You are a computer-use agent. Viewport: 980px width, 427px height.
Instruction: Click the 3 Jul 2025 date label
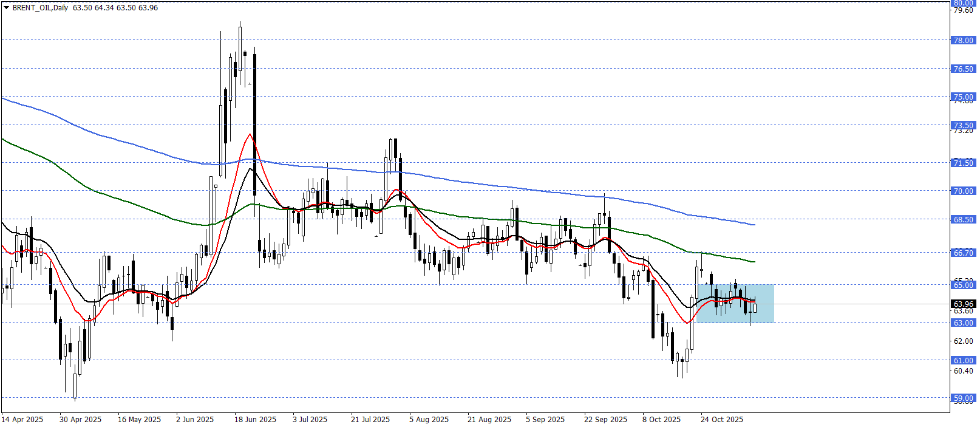click(x=310, y=419)
